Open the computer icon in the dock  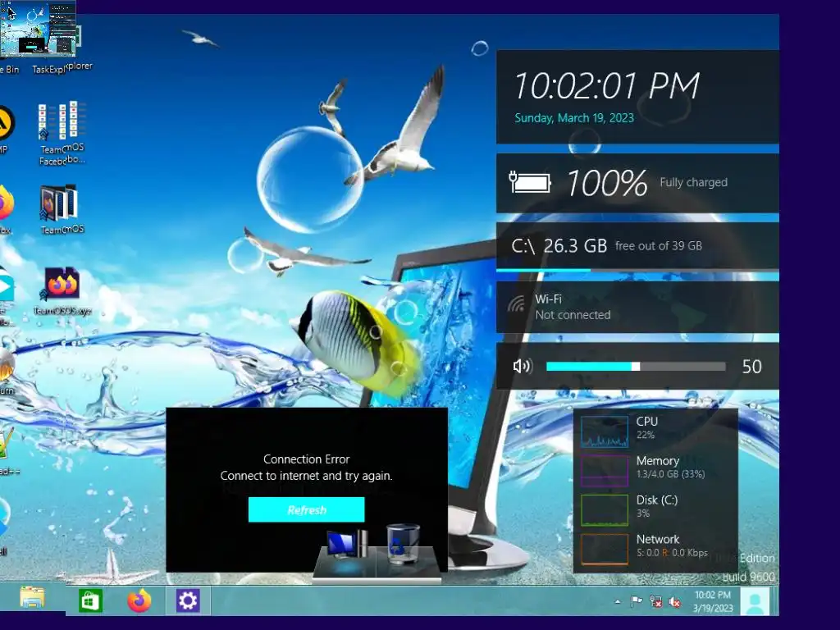[x=347, y=546]
